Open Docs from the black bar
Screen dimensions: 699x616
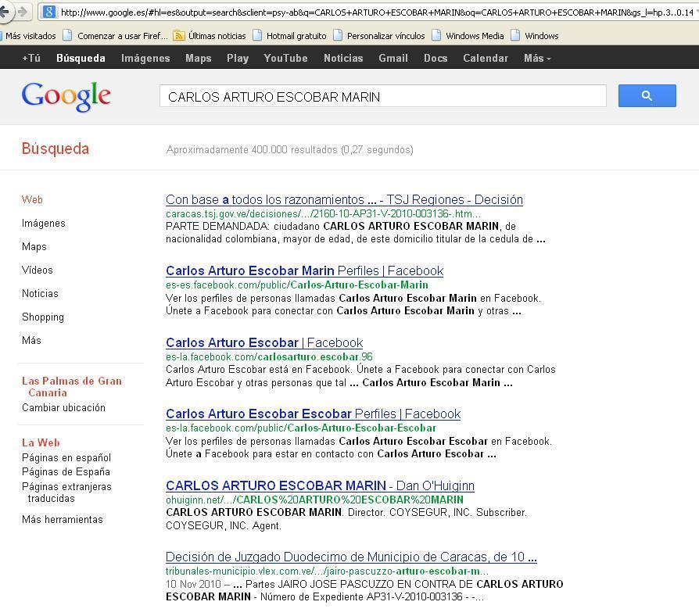[436, 58]
